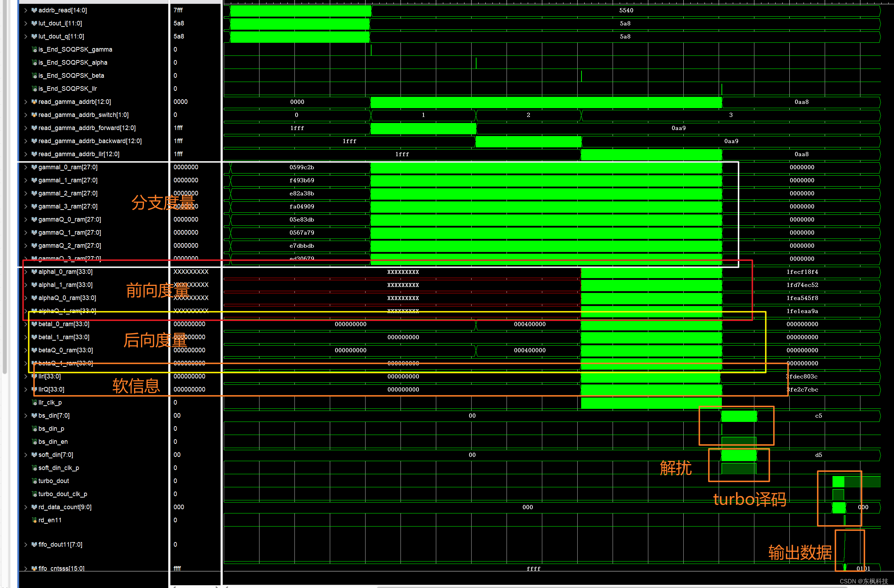Click the bs_din_p signal icon
The width and height of the screenshot is (894, 588).
[x=34, y=428]
